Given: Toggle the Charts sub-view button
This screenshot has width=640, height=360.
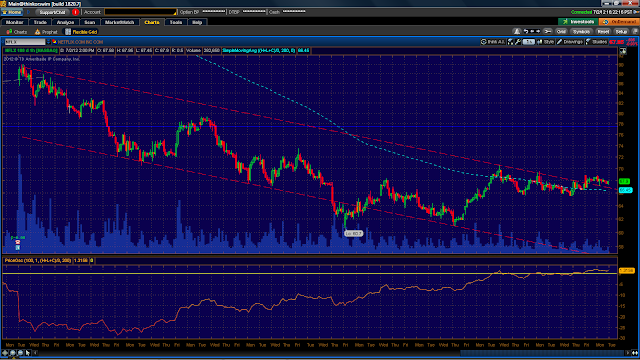Looking at the screenshot, I should (17, 32).
